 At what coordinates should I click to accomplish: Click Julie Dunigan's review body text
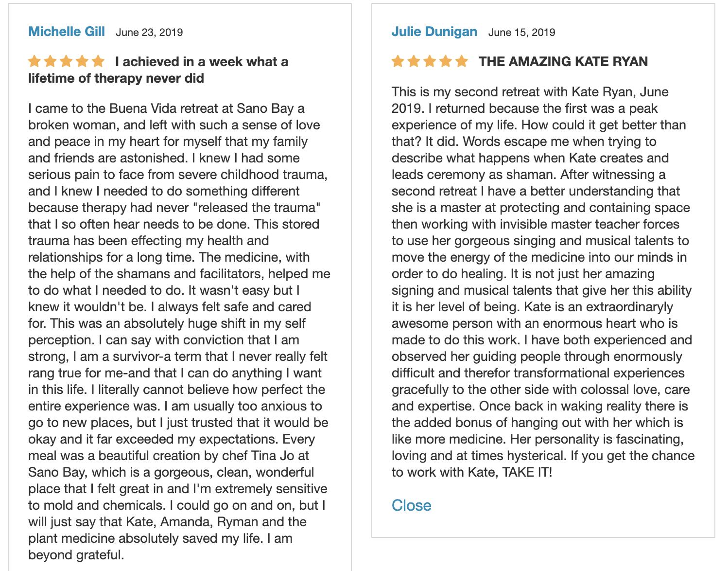tap(543, 282)
